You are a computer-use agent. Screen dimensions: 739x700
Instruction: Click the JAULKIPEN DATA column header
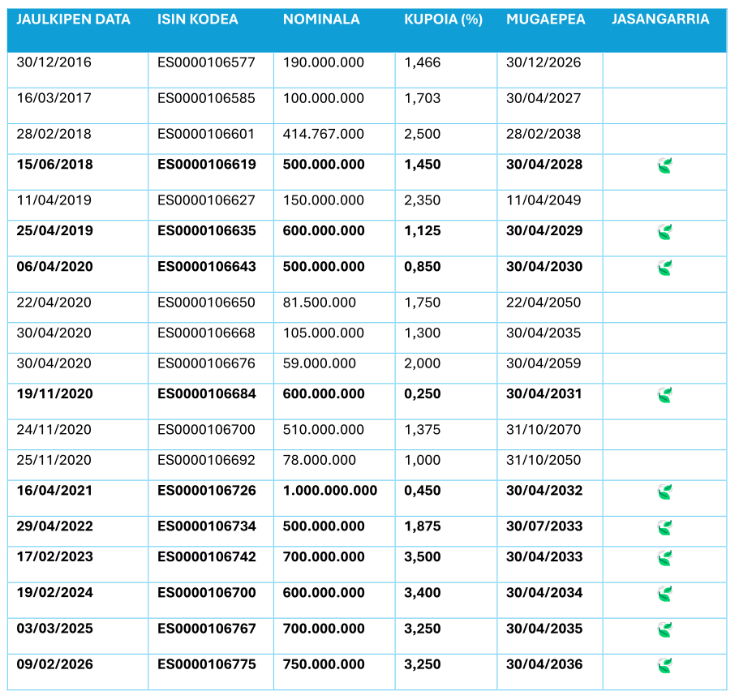tap(74, 19)
